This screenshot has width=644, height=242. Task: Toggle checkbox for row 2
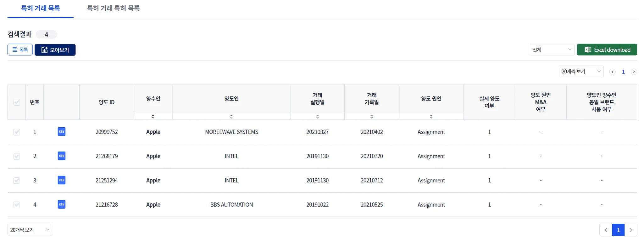pyautogui.click(x=17, y=156)
